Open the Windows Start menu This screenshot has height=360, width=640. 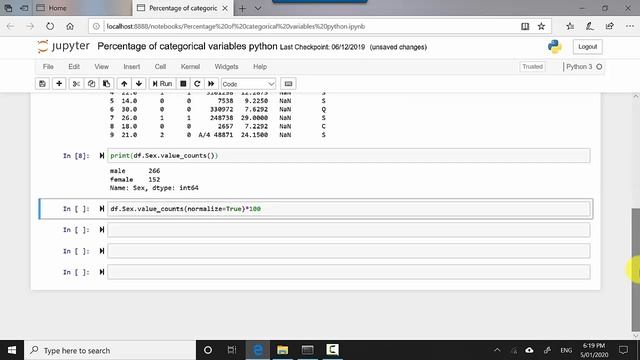[x=12, y=350]
